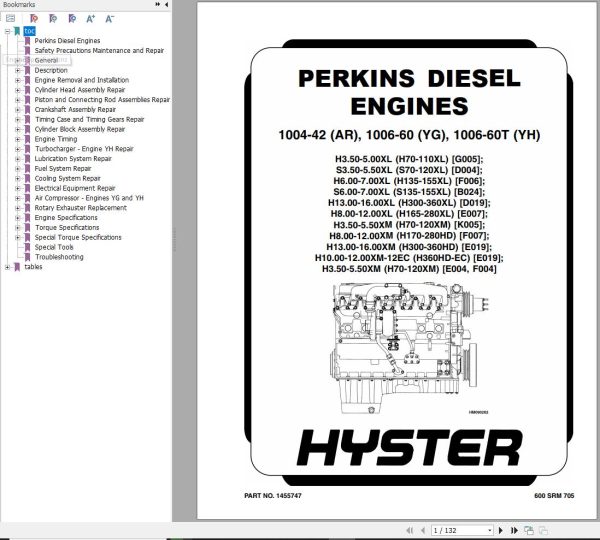Expand Cooling System Repair bookmark
The height and width of the screenshot is (540, 600).
18,179
